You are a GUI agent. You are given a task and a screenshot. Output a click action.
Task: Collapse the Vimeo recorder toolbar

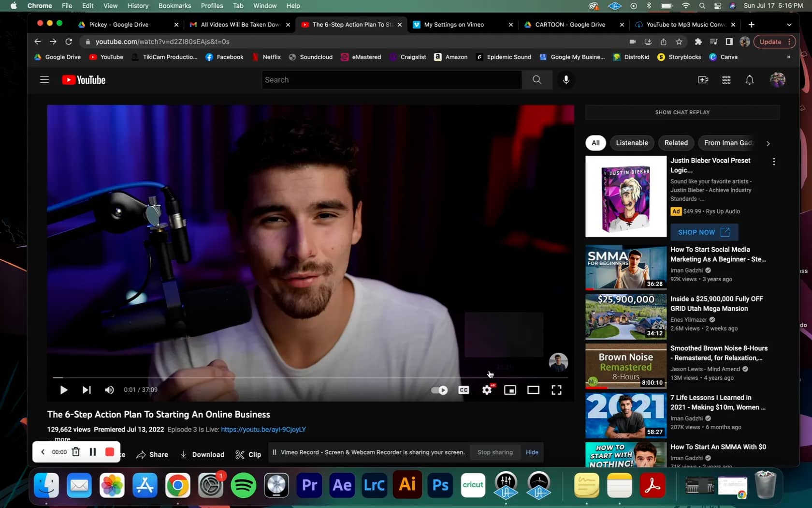coord(43,452)
